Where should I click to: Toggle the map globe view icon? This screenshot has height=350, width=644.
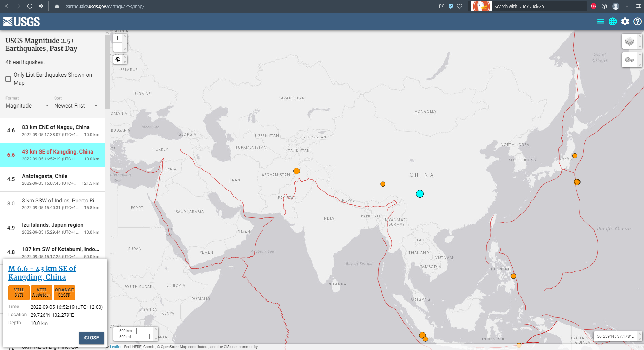point(613,22)
